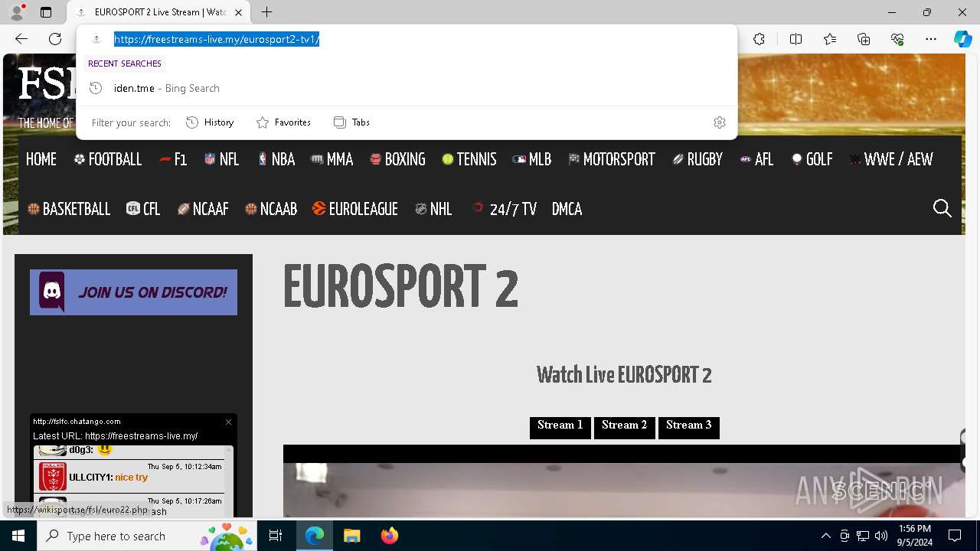Go to the CFL section
The image size is (980, 551).
(x=143, y=209)
